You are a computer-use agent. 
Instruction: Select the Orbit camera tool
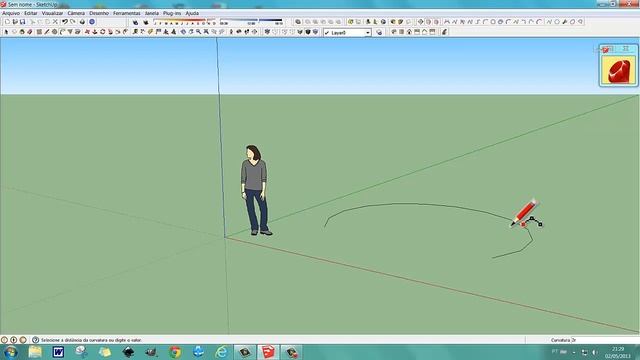pyautogui.click(x=183, y=32)
